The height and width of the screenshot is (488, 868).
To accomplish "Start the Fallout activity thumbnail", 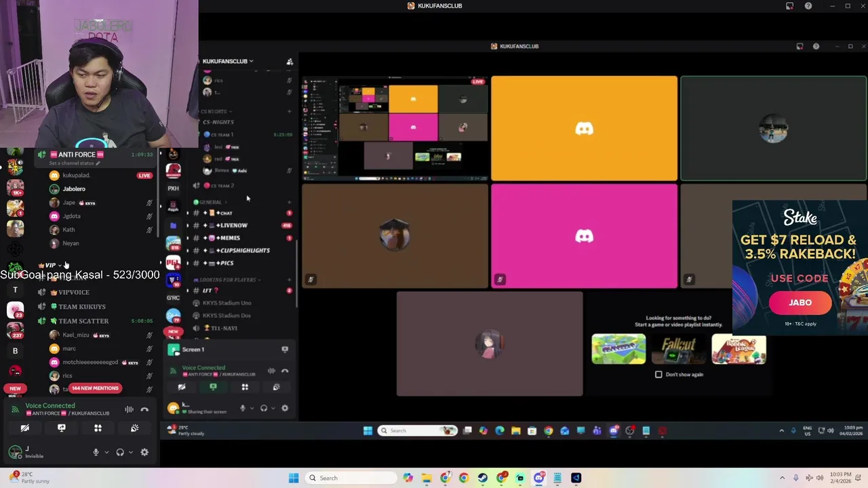I will click(678, 349).
